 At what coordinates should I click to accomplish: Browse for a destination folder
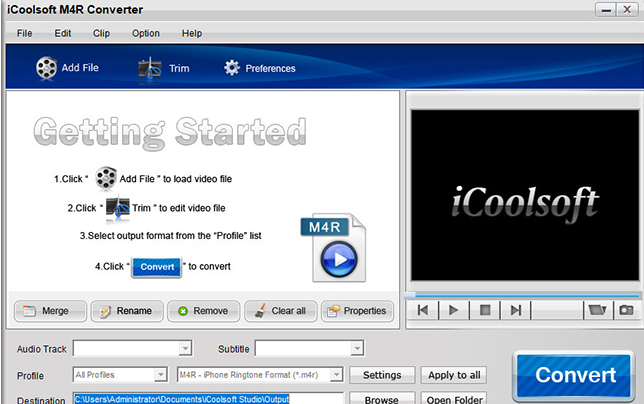coord(382,399)
